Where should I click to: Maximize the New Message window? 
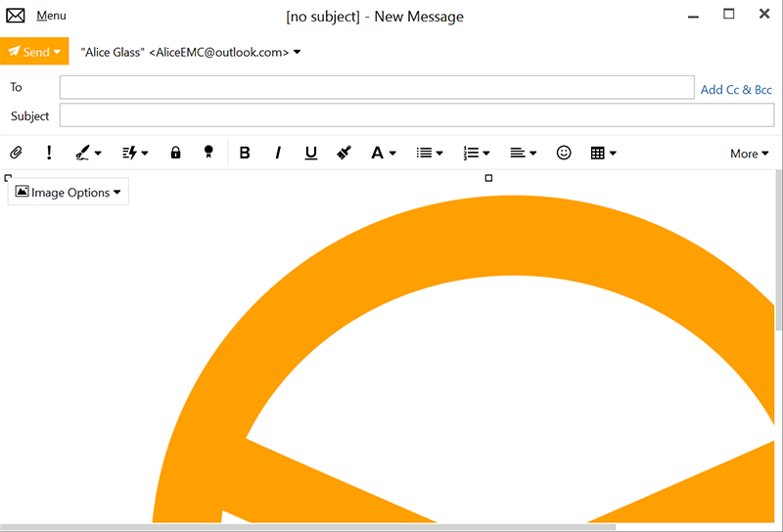point(729,14)
